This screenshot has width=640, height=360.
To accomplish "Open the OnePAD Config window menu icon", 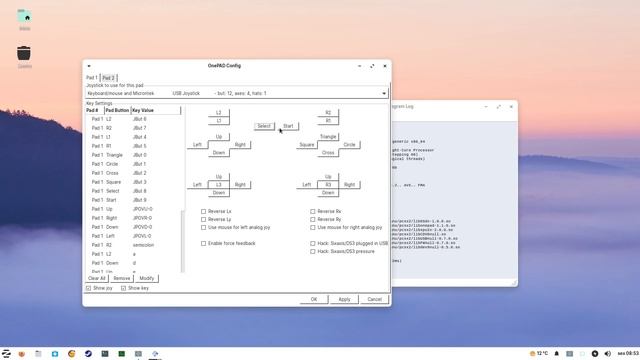I will click(x=89, y=66).
